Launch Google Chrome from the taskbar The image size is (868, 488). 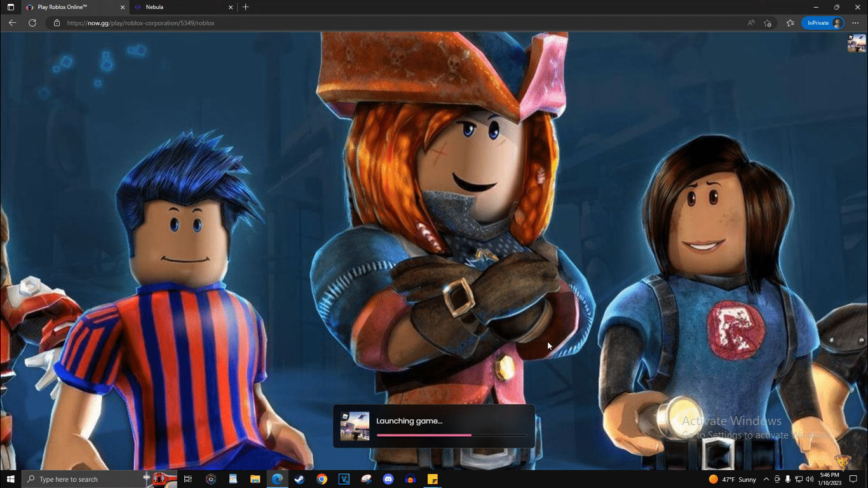[x=322, y=479]
